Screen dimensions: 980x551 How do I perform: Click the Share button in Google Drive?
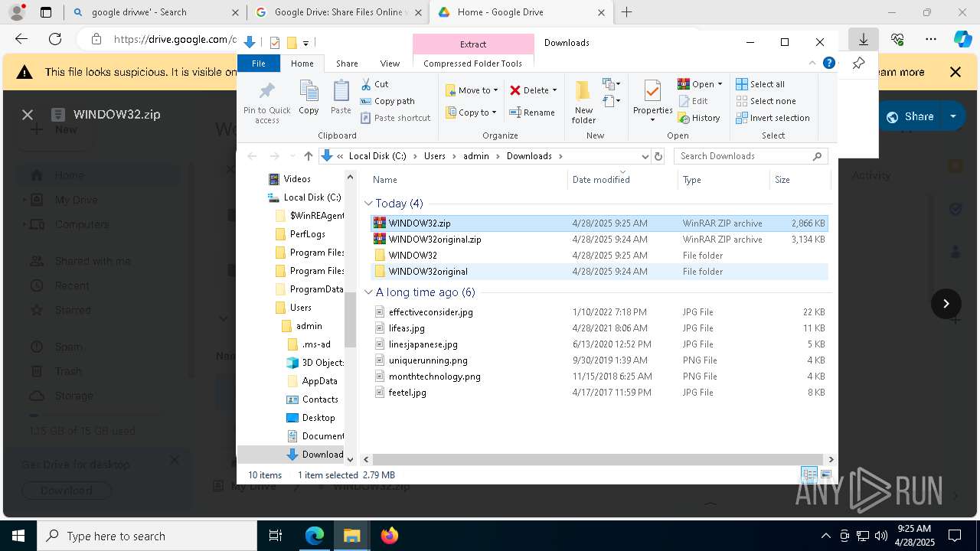click(x=910, y=116)
